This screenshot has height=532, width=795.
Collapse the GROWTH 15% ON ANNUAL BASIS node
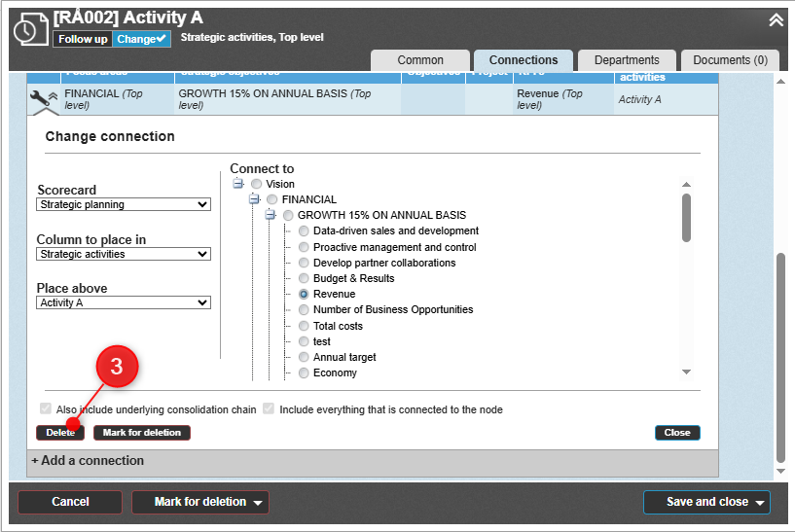point(271,215)
